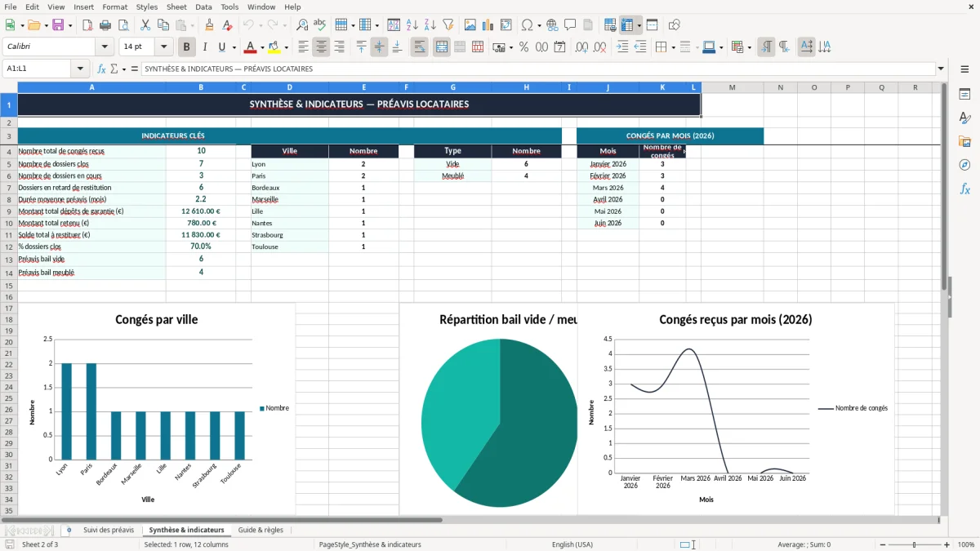The height and width of the screenshot is (551, 980).
Task: Select row header 9
Action: coord(9,211)
